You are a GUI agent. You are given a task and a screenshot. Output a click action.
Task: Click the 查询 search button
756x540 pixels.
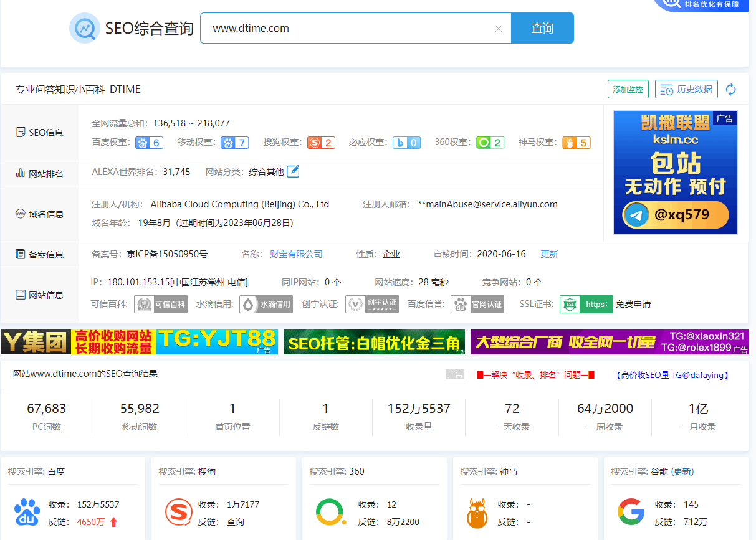(542, 28)
